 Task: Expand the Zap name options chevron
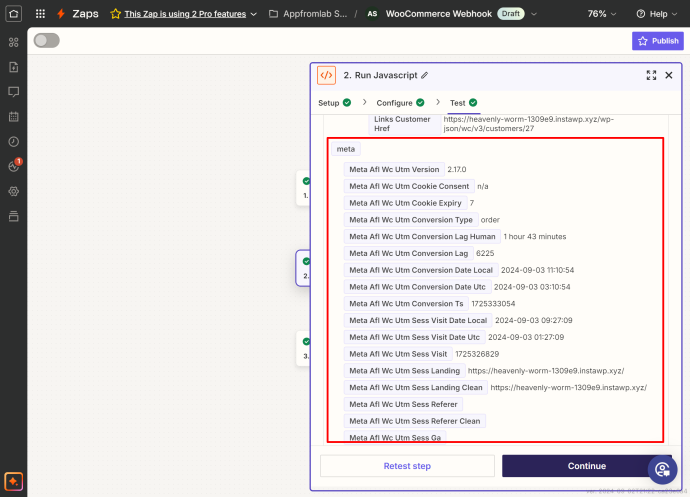pos(534,14)
